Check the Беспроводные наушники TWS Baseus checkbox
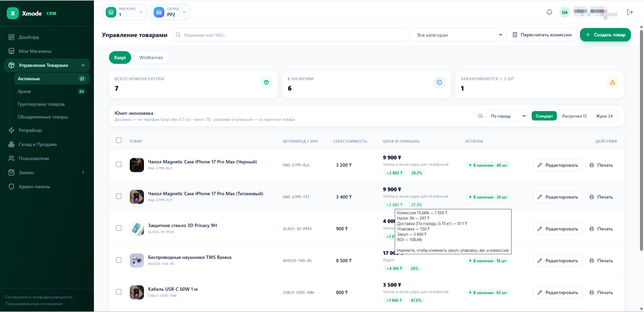 pyautogui.click(x=119, y=260)
